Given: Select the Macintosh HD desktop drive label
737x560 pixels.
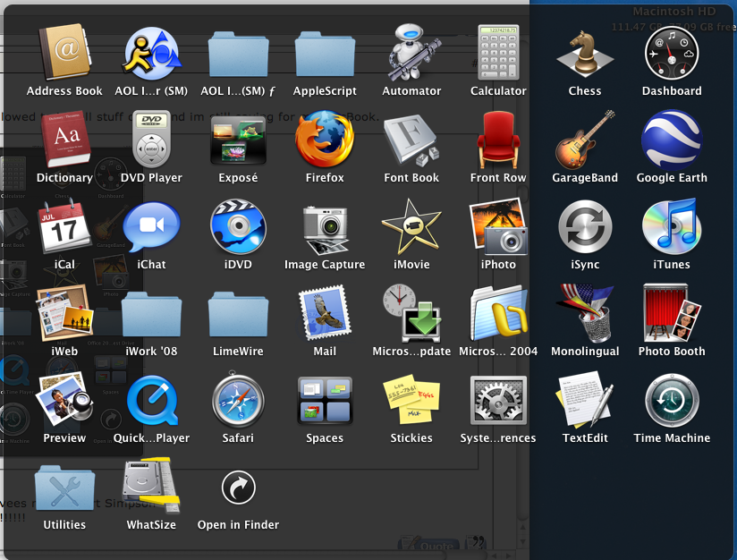Looking at the screenshot, I should [x=674, y=12].
